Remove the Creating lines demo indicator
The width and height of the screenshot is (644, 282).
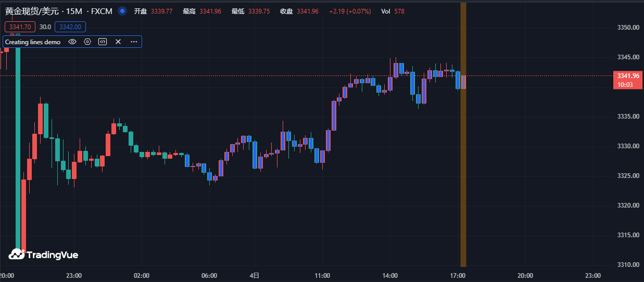click(118, 42)
